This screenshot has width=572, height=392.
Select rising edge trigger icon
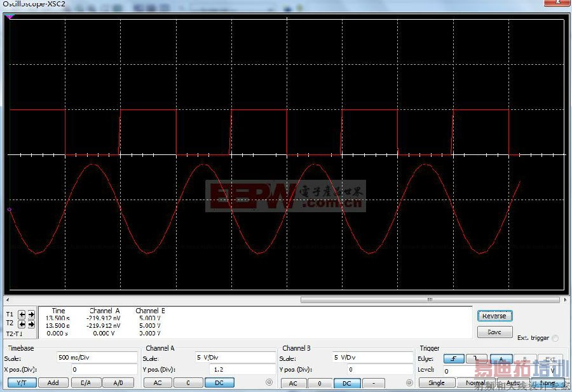tap(454, 359)
